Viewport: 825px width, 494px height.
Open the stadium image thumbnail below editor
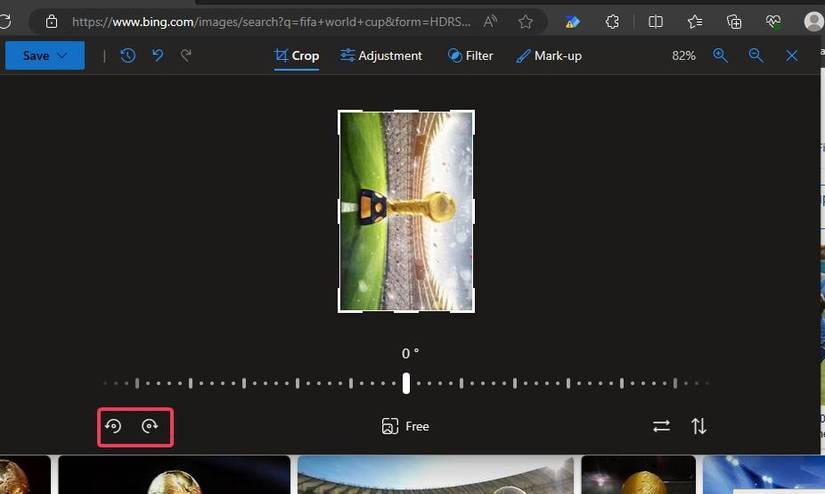click(x=436, y=475)
